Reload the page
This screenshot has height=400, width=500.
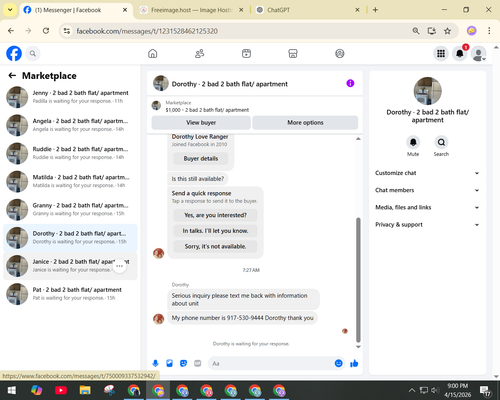coord(46,31)
